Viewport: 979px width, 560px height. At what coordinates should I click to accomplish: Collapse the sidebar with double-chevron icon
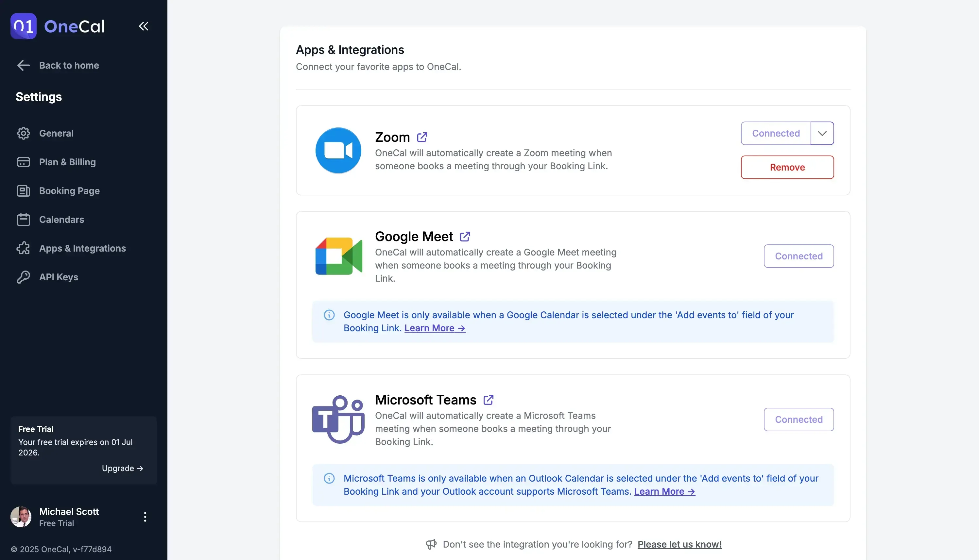(x=144, y=26)
